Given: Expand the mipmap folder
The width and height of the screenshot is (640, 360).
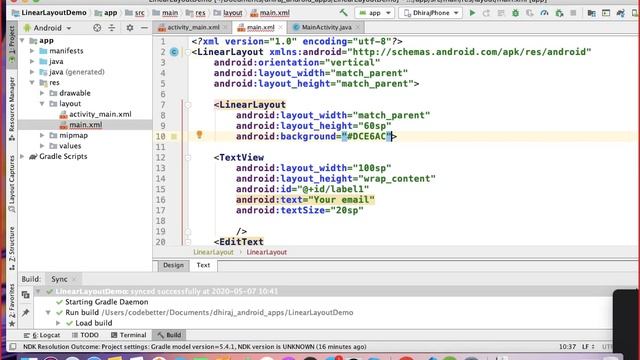Looking at the screenshot, I should coord(42,135).
